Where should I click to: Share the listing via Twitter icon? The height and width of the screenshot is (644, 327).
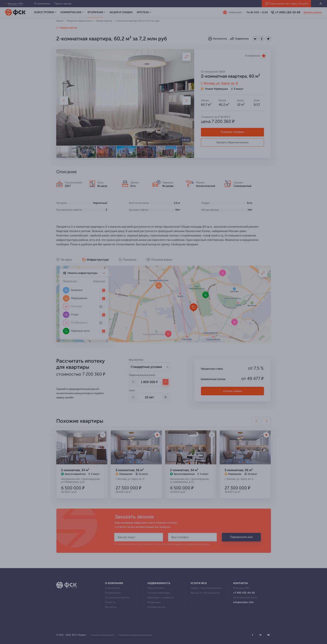click(268, 39)
